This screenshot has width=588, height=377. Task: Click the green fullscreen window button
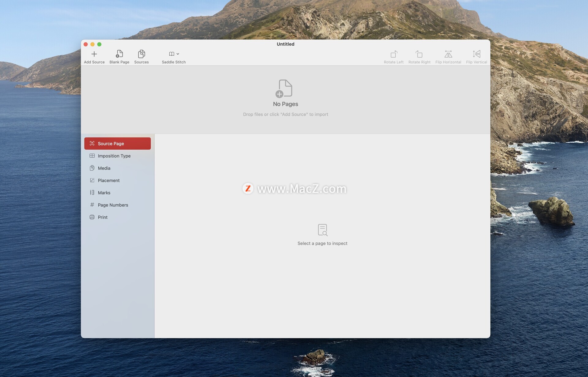(99, 44)
